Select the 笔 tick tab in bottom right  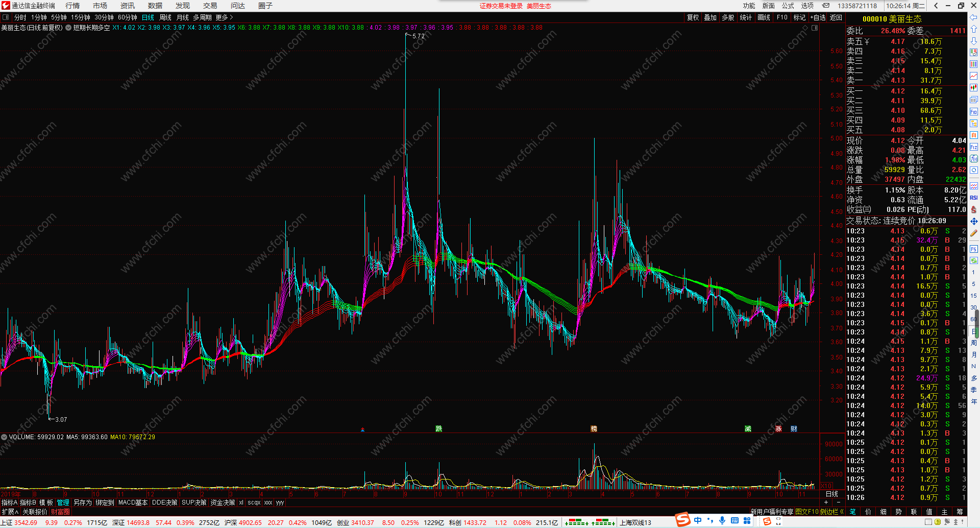(x=852, y=512)
